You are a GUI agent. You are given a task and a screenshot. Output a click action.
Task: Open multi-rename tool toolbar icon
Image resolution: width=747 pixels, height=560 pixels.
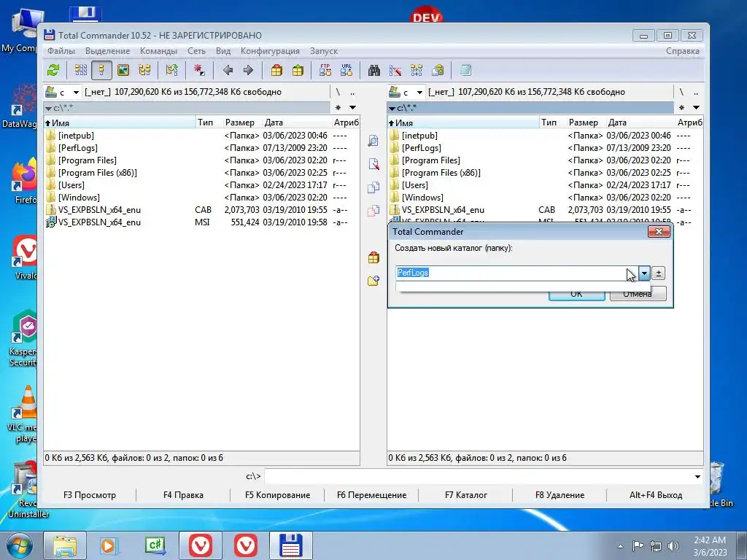click(395, 71)
